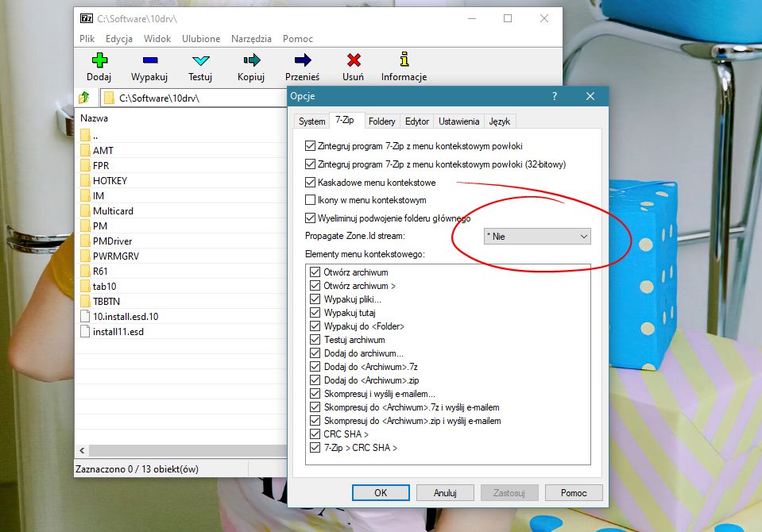
Task: Uncheck 7-Zip > CRC SHA > item
Action: point(315,448)
